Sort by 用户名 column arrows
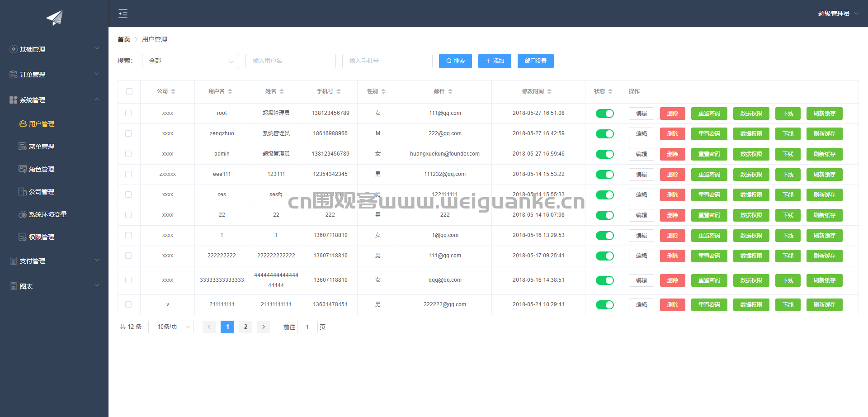Viewport: 868px width, 417px height. click(230, 91)
